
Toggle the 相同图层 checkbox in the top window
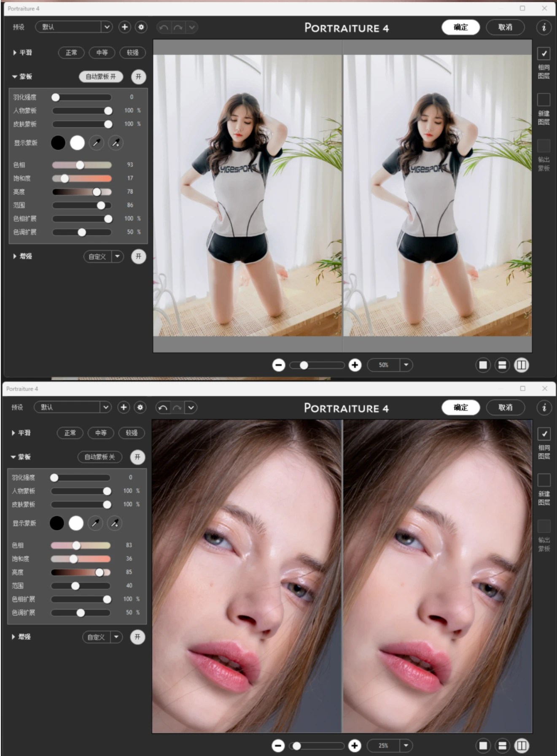coord(544,54)
